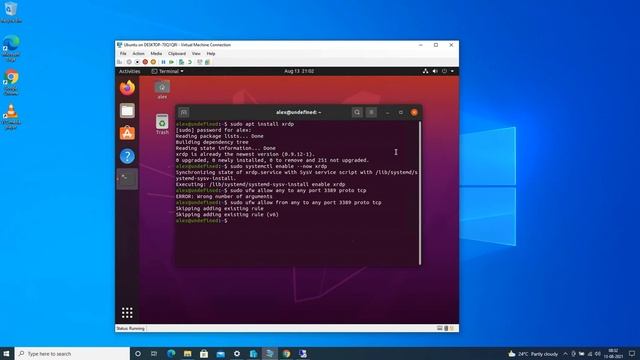Open the Windows taskbar clock and date
Viewport: 640px width, 360px height.
pyautogui.click(x=613, y=353)
